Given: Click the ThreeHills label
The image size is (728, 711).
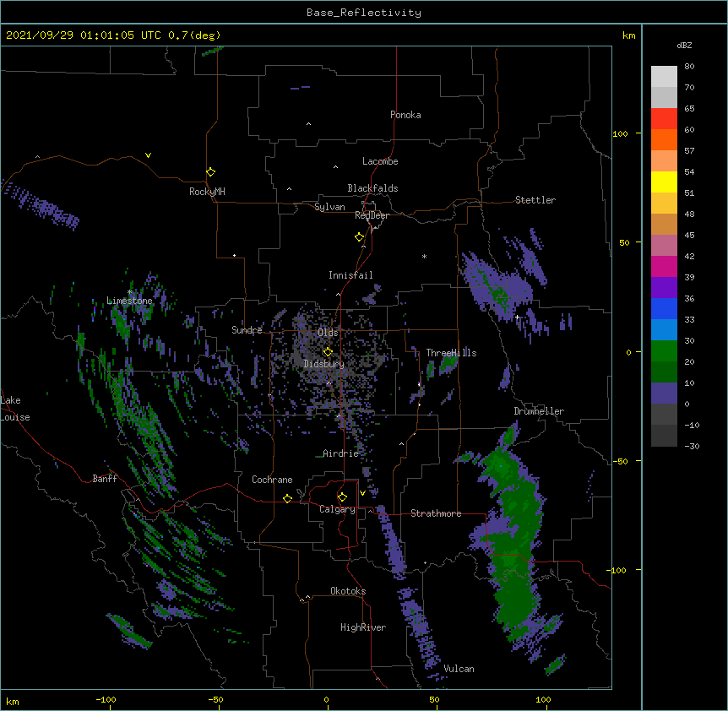Looking at the screenshot, I should (451, 353).
